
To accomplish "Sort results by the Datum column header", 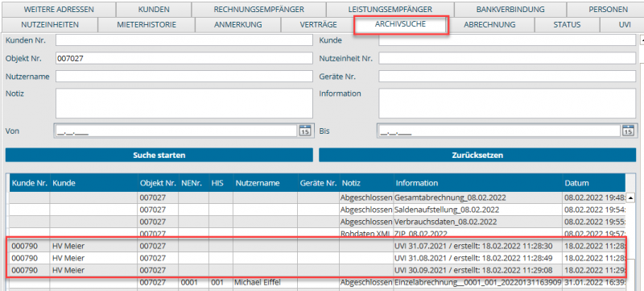I will click(594, 183).
